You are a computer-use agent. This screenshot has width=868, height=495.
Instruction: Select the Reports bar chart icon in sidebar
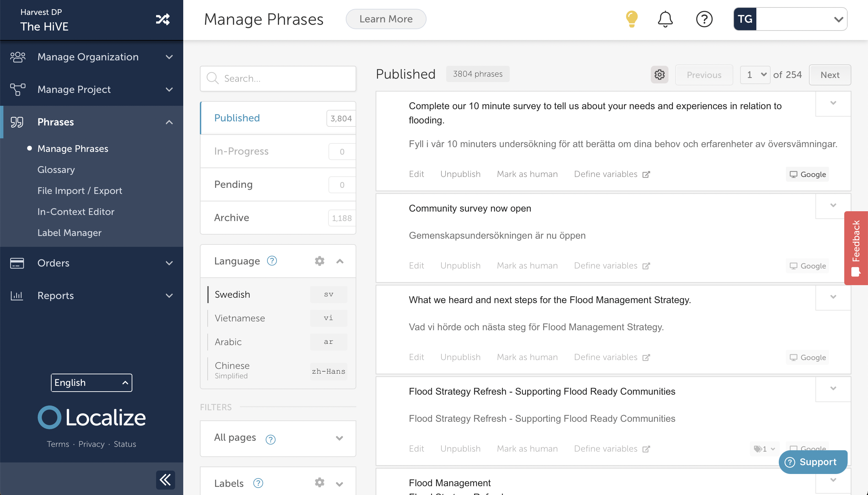click(17, 295)
